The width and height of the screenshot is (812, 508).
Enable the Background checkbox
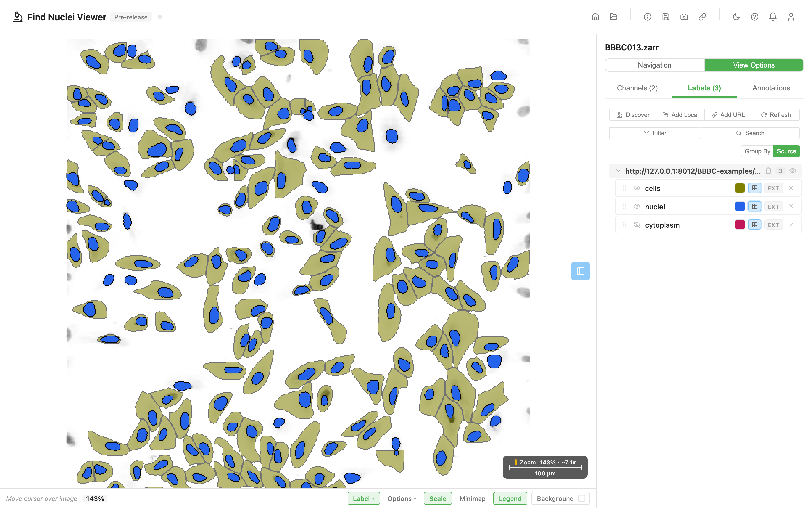pyautogui.click(x=582, y=498)
